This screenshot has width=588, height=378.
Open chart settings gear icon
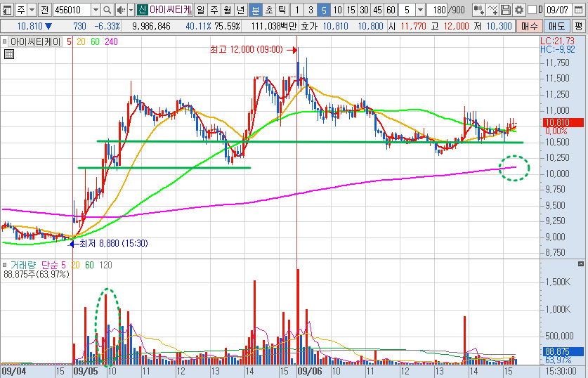[519, 10]
